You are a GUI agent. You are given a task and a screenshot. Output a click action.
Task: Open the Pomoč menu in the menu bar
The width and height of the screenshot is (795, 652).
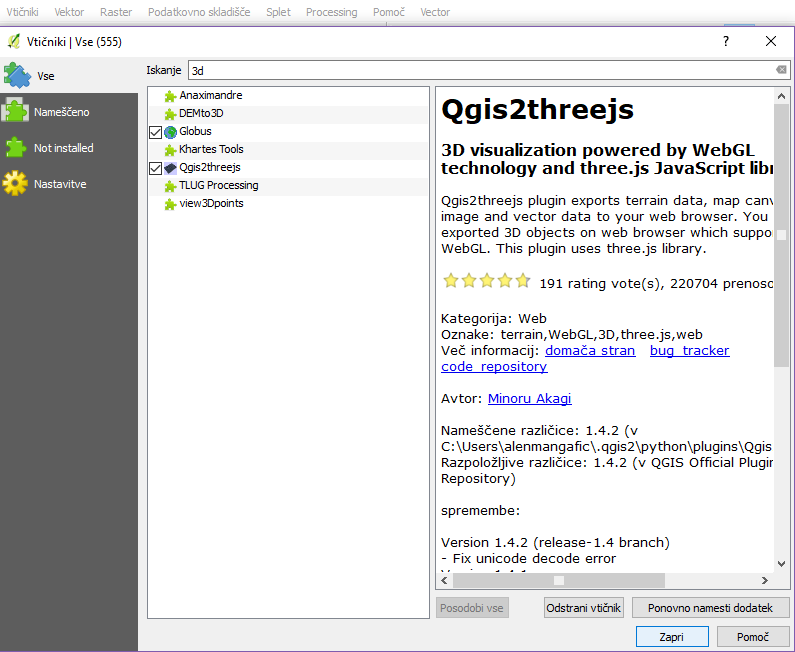click(389, 12)
